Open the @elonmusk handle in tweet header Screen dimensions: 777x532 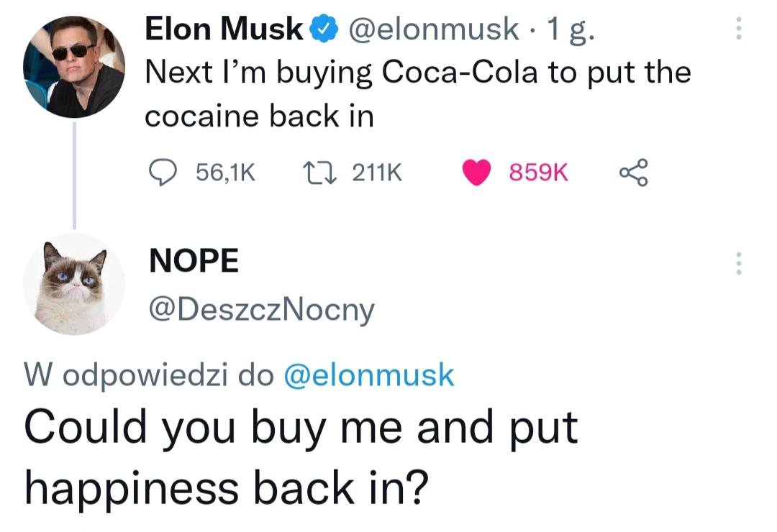tap(434, 29)
